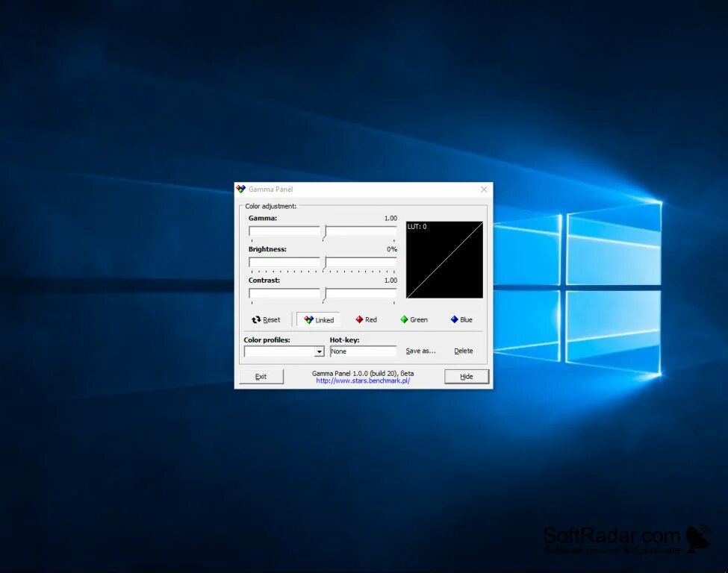Click the 'Hot-key:' label

[x=344, y=340]
